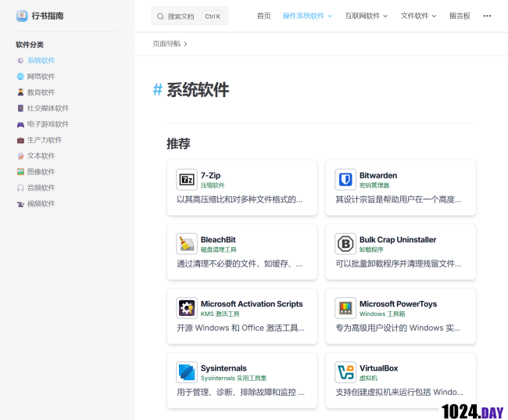The height and width of the screenshot is (420, 508).
Task: Click the Bulk Crap Uninstaller icon
Action: (x=345, y=244)
